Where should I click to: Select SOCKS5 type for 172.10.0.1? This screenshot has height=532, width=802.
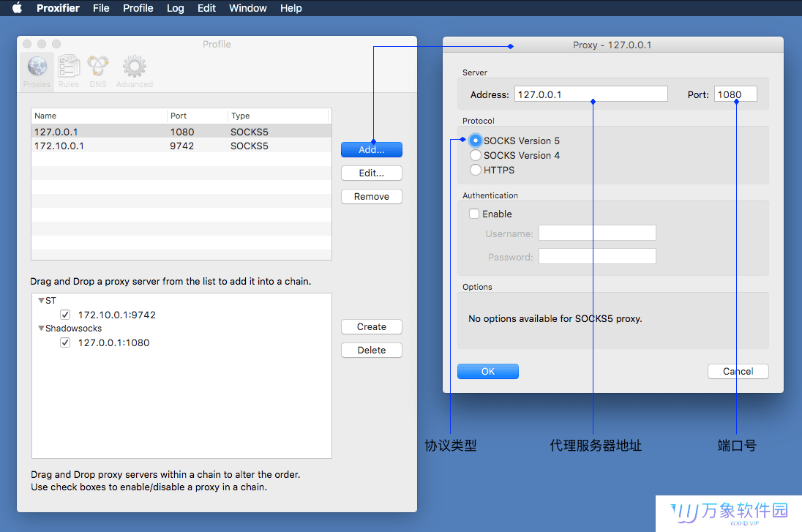click(249, 146)
